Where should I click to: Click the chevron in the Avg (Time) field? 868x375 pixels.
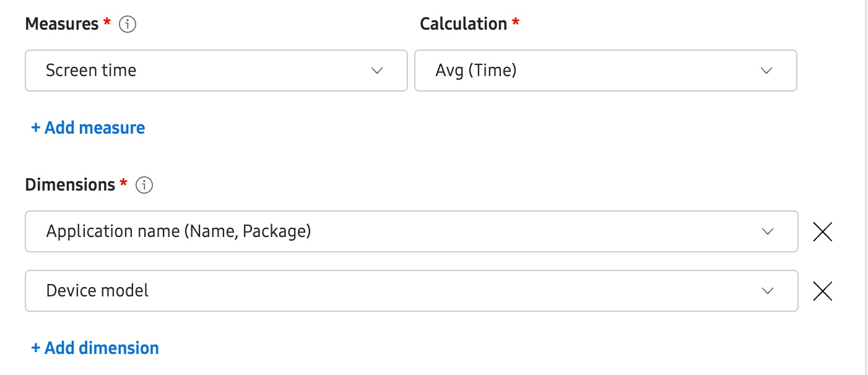click(x=767, y=70)
